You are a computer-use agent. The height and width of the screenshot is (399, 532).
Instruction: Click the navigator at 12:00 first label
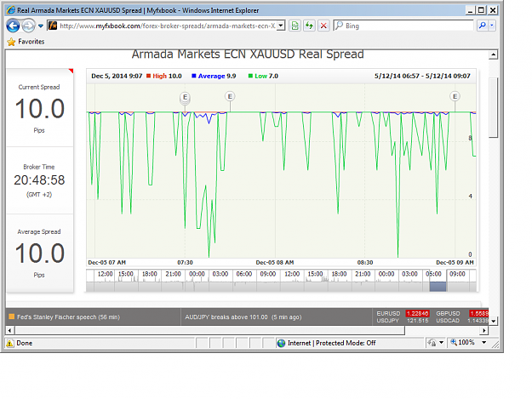pyautogui.click(x=106, y=274)
